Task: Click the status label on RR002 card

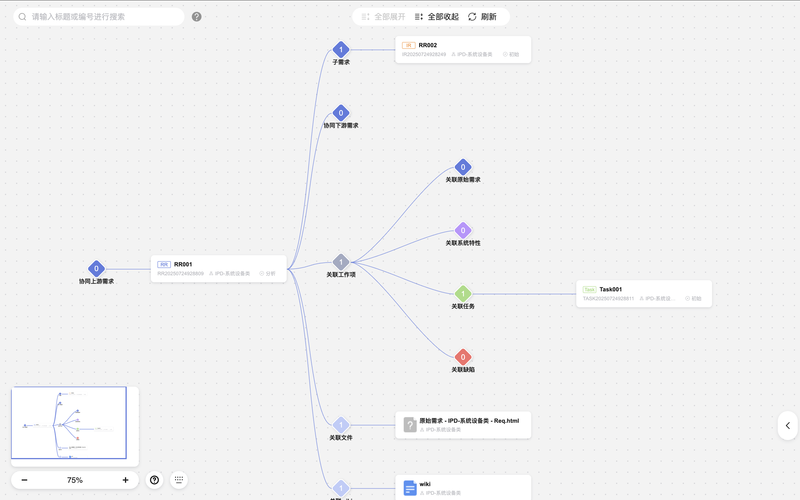Action: [x=511, y=54]
